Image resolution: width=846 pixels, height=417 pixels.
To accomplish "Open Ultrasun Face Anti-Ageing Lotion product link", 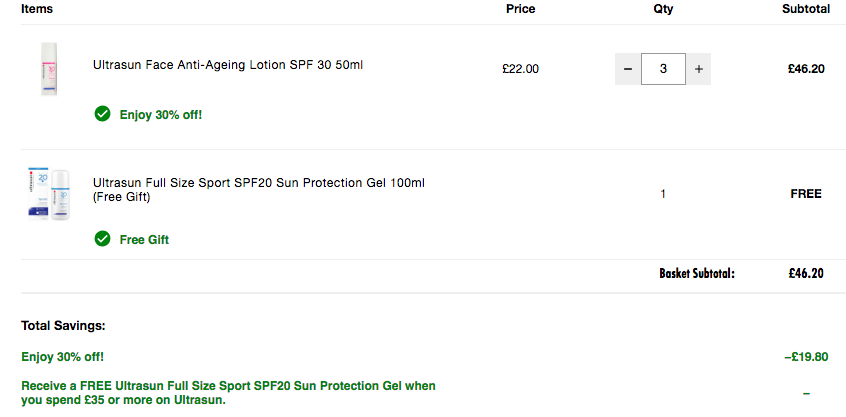I will [x=228, y=65].
